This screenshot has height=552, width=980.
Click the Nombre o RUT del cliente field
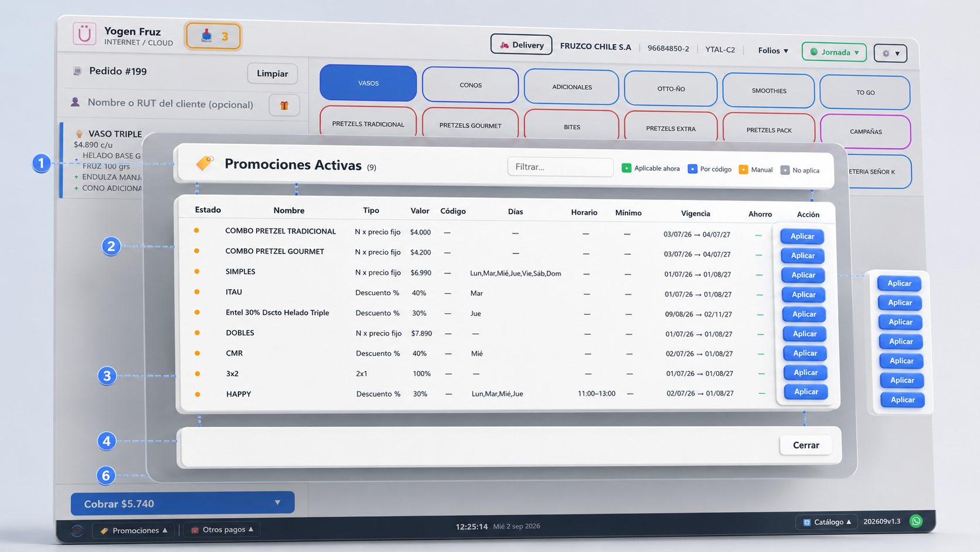pos(170,104)
